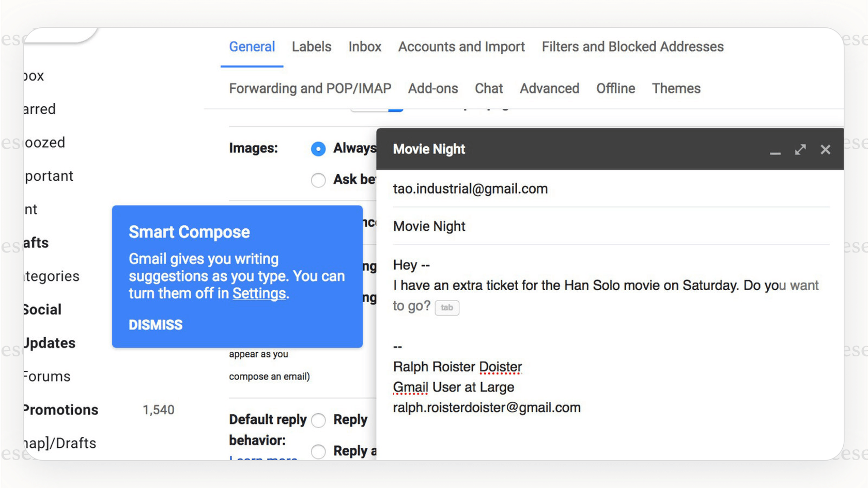Select the Always display images option
868x488 pixels.
click(x=318, y=149)
